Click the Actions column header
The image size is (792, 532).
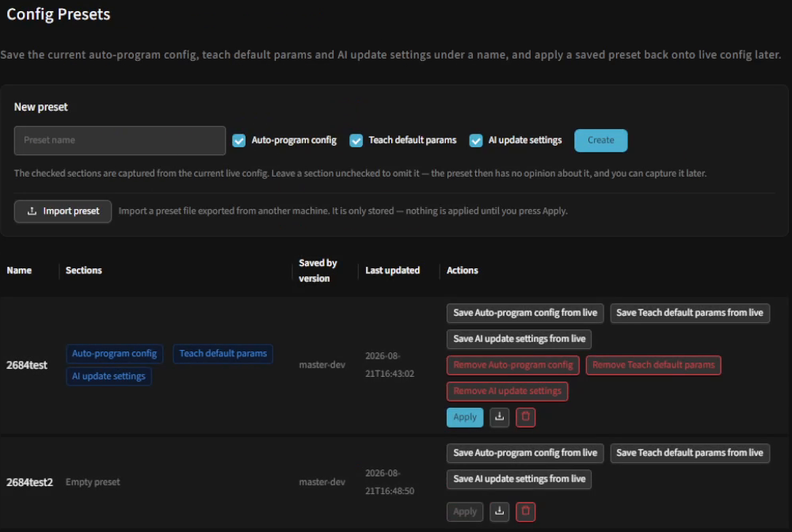(x=463, y=271)
